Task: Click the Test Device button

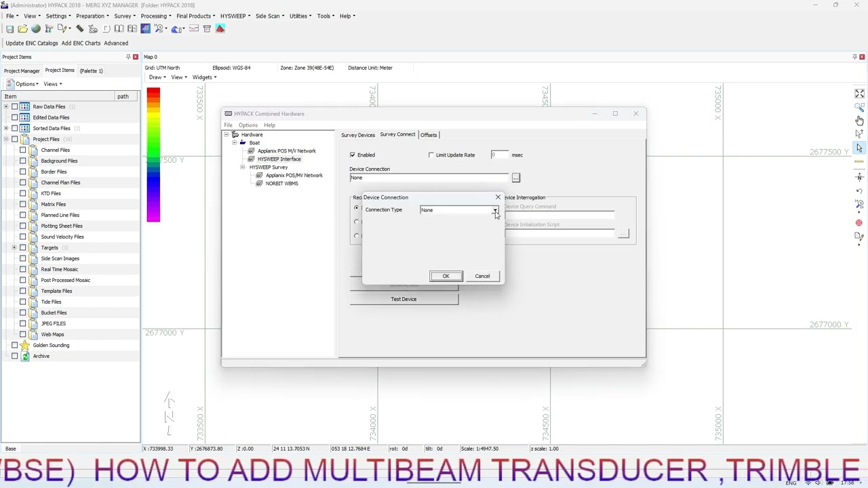Action: click(x=404, y=299)
